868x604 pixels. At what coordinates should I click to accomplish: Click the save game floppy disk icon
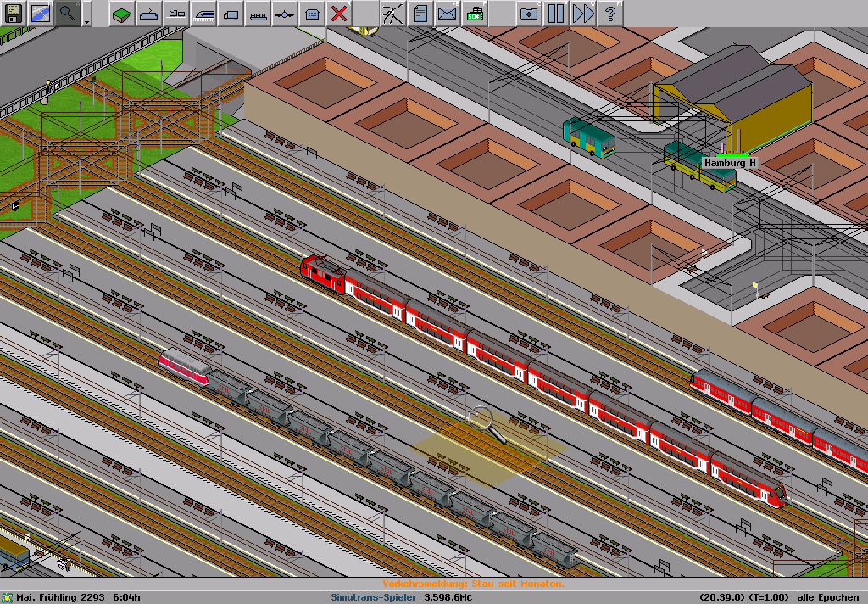(x=14, y=13)
